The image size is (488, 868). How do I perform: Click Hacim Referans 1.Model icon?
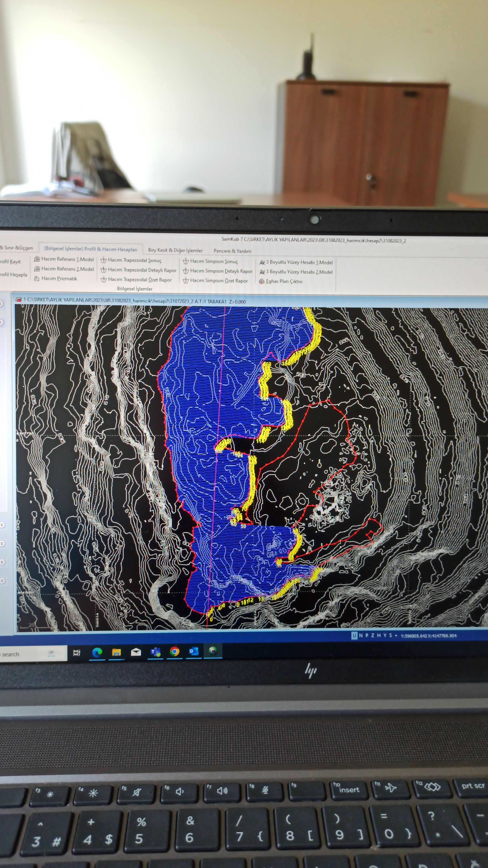point(37,259)
